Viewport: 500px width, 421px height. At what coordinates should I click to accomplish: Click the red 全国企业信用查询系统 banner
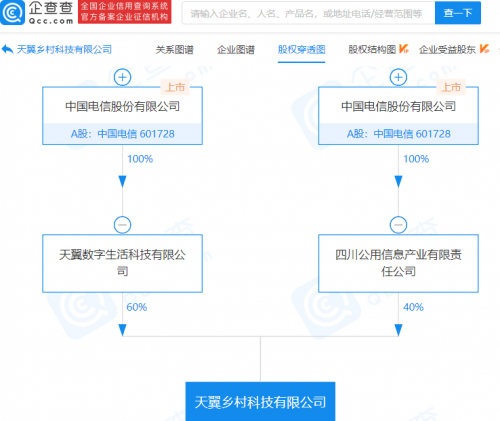[125, 12]
